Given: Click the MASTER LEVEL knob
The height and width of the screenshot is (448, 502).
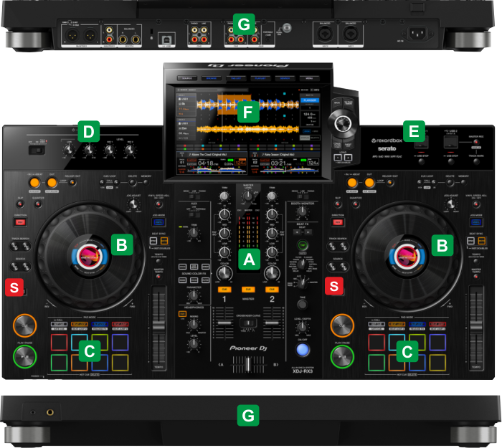Looking at the screenshot, I should pyautogui.click(x=248, y=196).
